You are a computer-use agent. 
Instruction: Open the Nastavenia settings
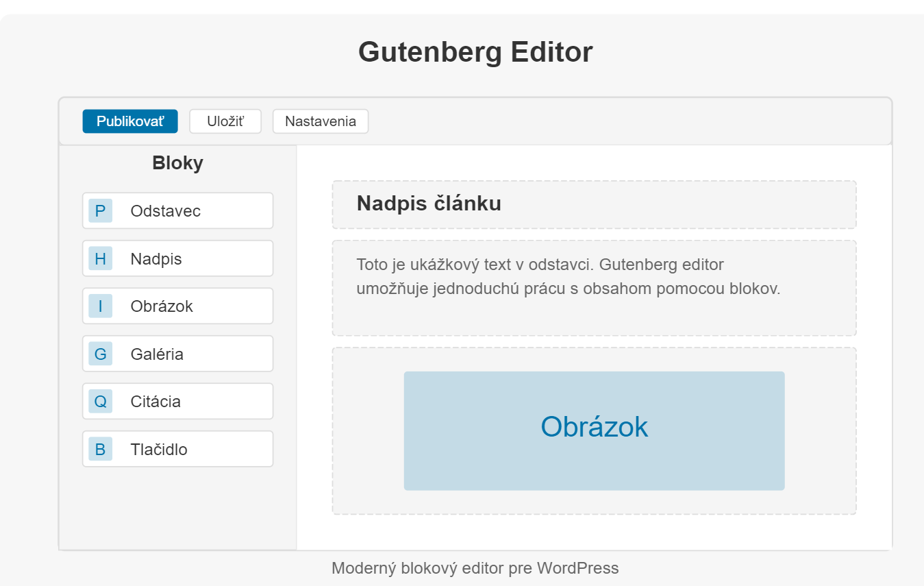coord(321,121)
